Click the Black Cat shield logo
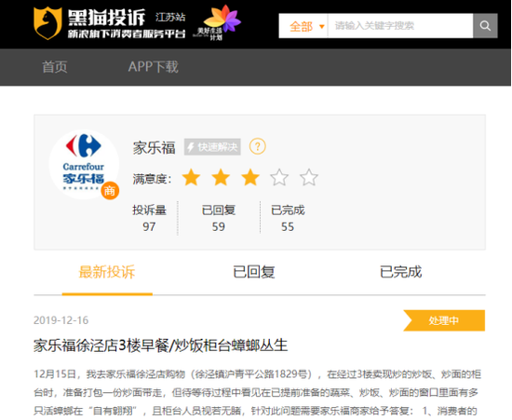 pos(47,23)
